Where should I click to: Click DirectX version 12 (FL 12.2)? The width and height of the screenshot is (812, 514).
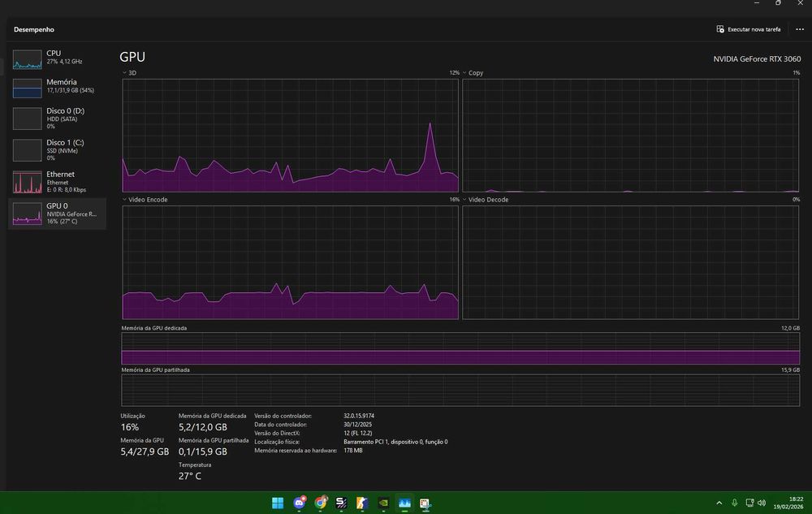(358, 434)
